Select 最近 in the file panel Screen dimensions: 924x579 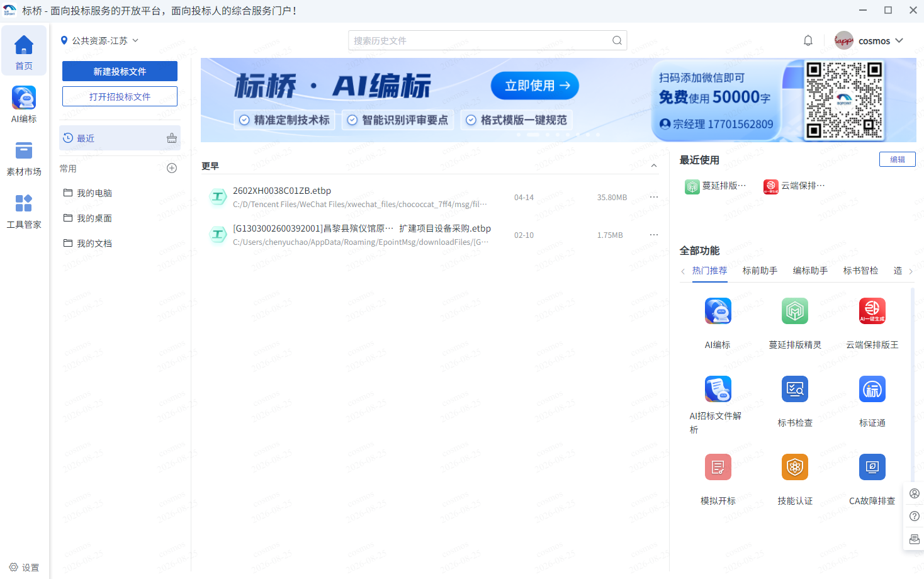120,138
